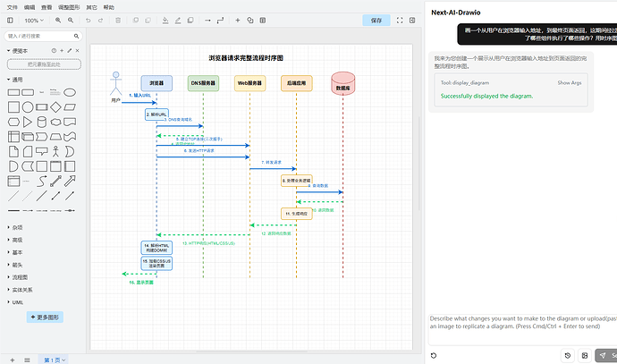Select the ellipse shape in general palette
This screenshot has width=617, height=364.
pyautogui.click(x=70, y=92)
